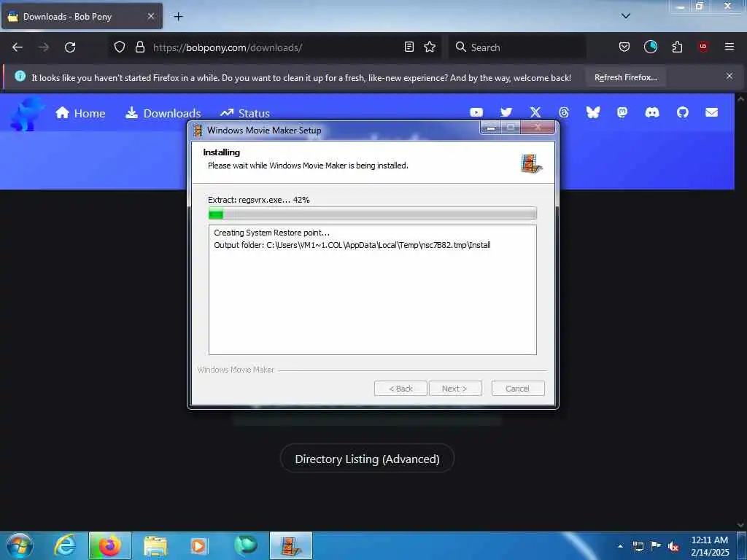747x560 pixels.
Task: Open the Discord social icon
Action: click(x=651, y=112)
